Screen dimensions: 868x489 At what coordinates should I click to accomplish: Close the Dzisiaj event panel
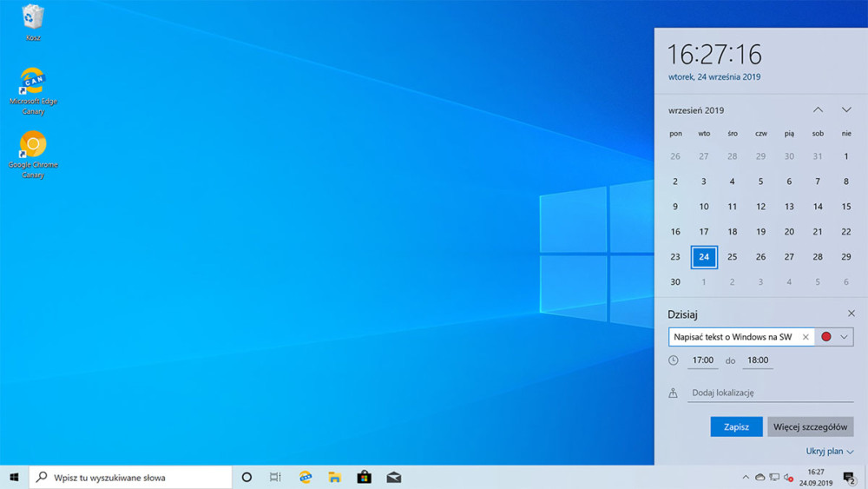(852, 314)
